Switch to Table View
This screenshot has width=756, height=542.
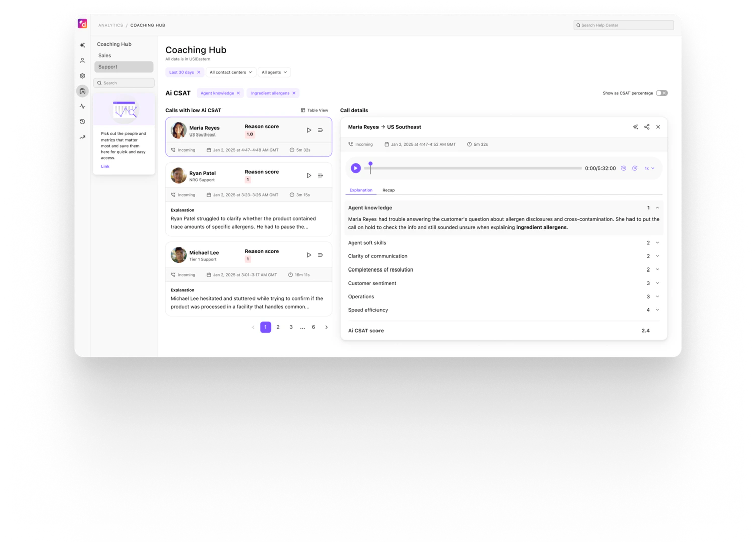[314, 110]
